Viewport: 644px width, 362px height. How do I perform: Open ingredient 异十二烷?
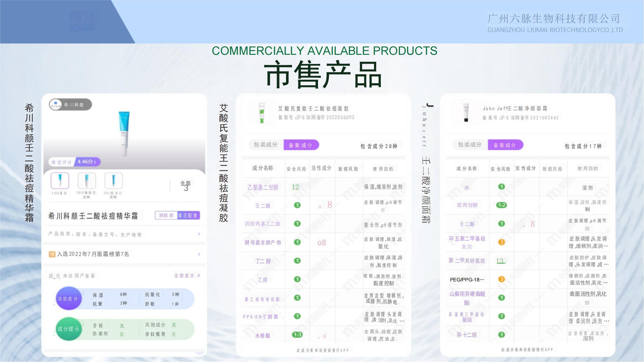[467, 335]
